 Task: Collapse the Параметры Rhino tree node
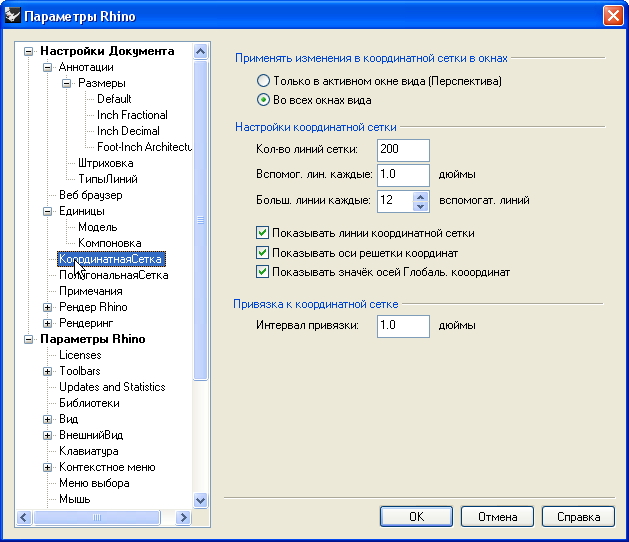point(28,339)
